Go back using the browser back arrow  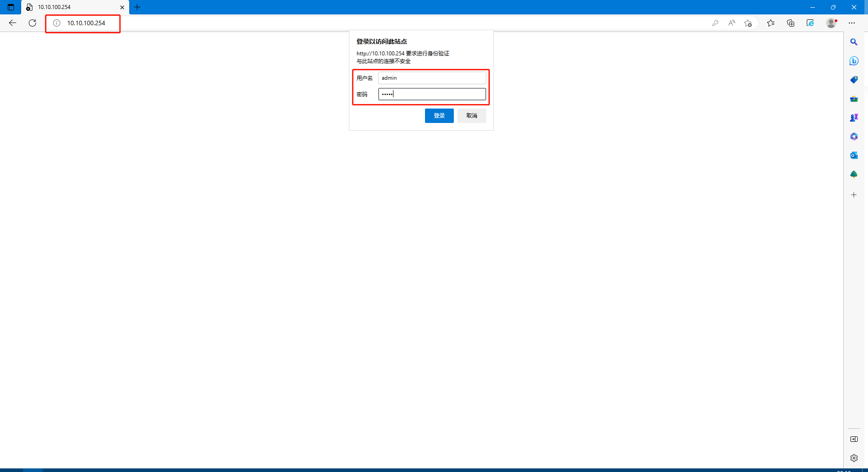click(x=13, y=23)
